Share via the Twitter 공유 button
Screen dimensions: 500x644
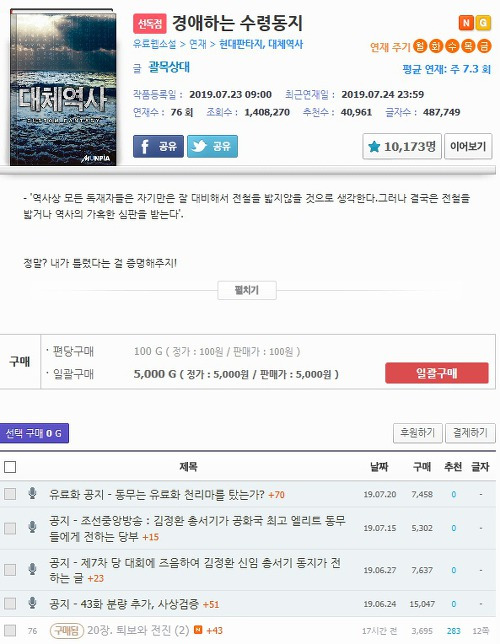click(212, 146)
